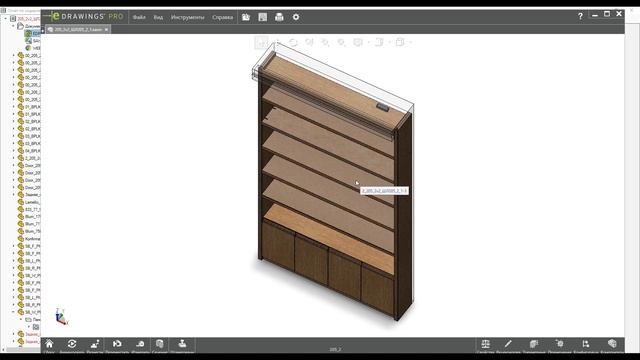
Task: Open mass properties via the scales icon
Action: (485, 344)
